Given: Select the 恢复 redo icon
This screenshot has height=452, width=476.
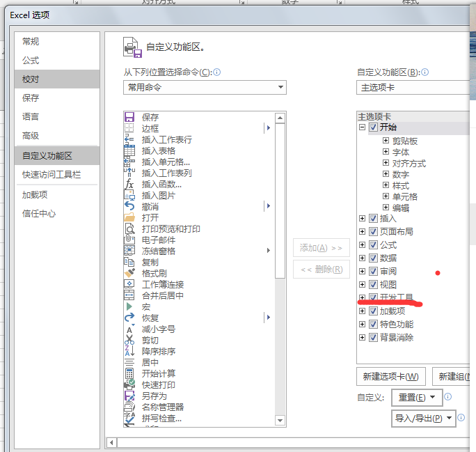Looking at the screenshot, I should click(x=129, y=318).
